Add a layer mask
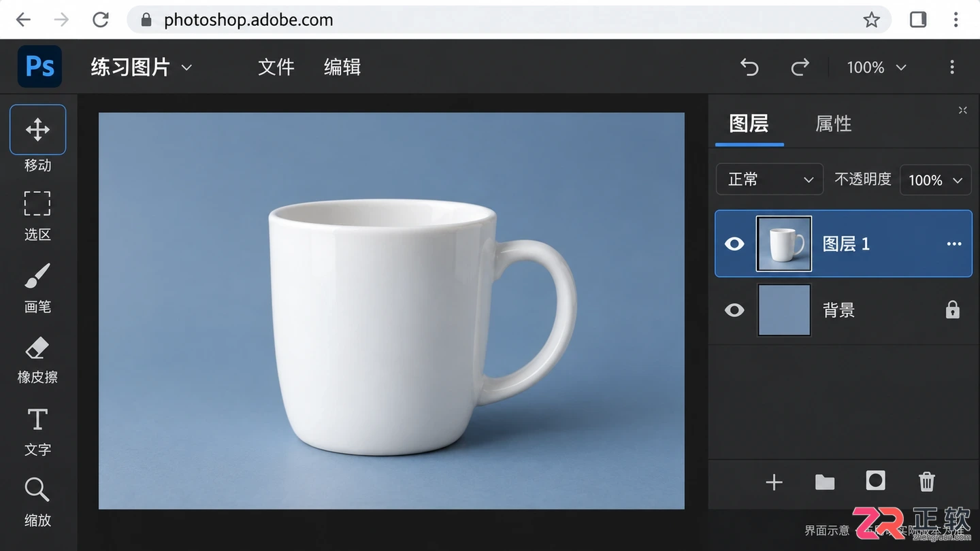 point(875,481)
